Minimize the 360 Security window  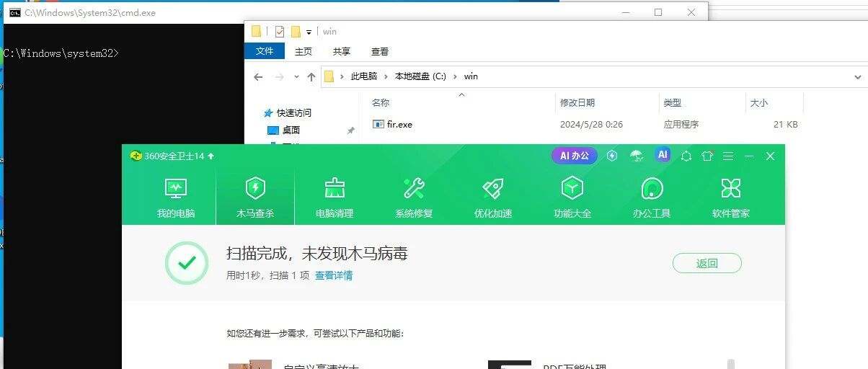click(749, 156)
